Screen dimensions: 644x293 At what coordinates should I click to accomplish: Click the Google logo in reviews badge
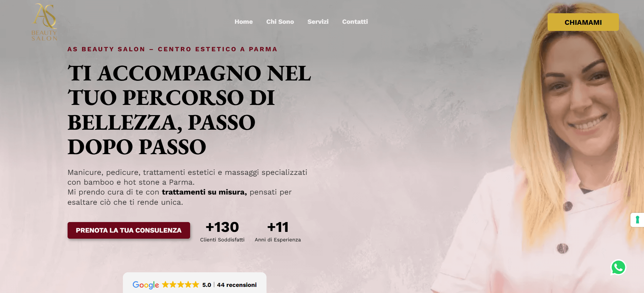(x=146, y=285)
